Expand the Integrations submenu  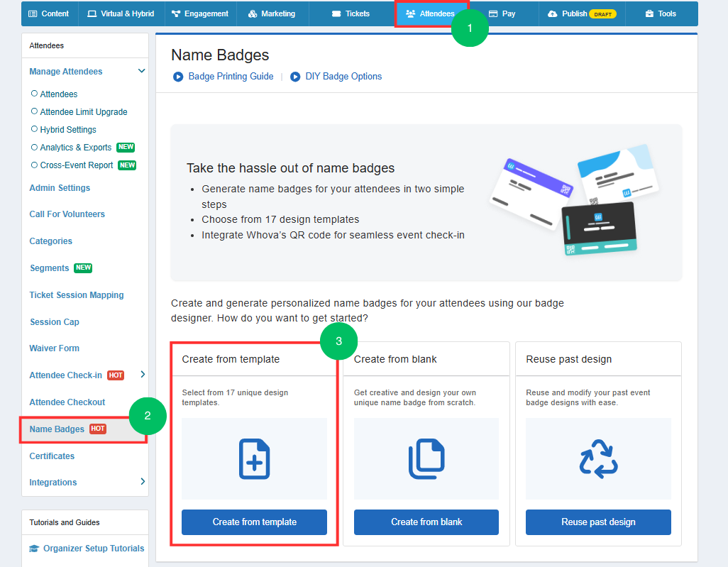tap(143, 483)
